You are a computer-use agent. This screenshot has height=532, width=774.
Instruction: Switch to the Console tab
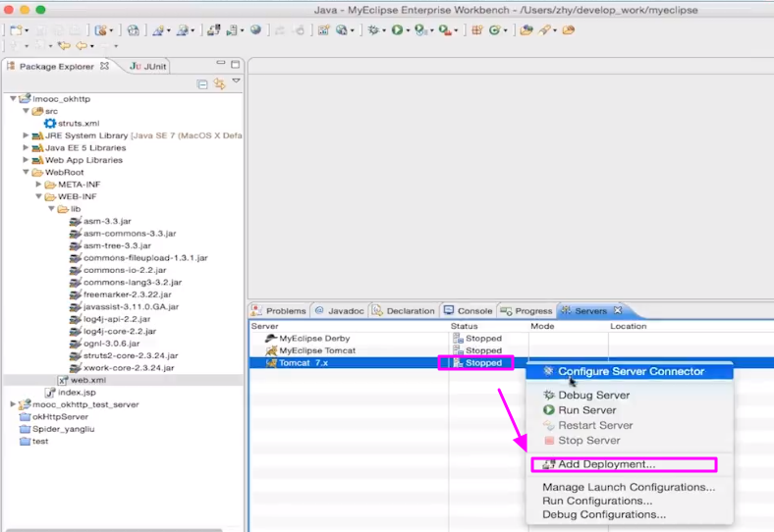click(x=468, y=311)
